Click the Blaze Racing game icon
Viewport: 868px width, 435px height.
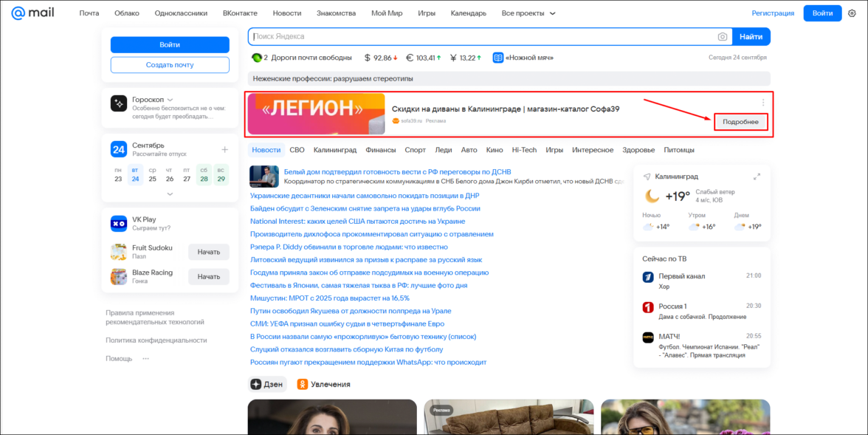click(x=118, y=276)
